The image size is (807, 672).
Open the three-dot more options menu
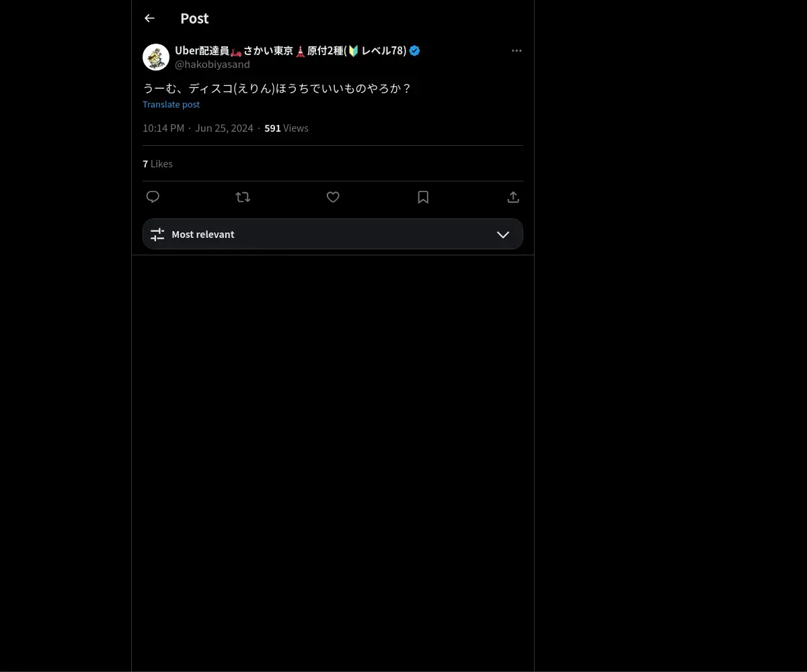(x=516, y=50)
